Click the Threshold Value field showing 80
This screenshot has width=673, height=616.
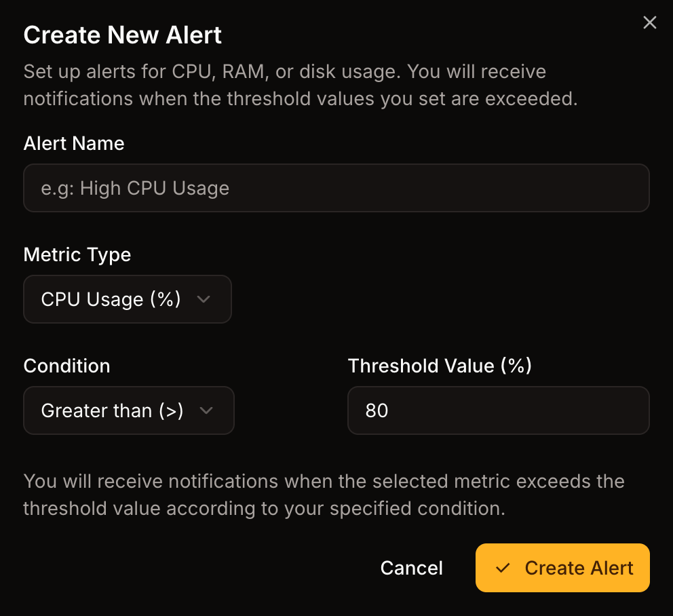tap(498, 410)
